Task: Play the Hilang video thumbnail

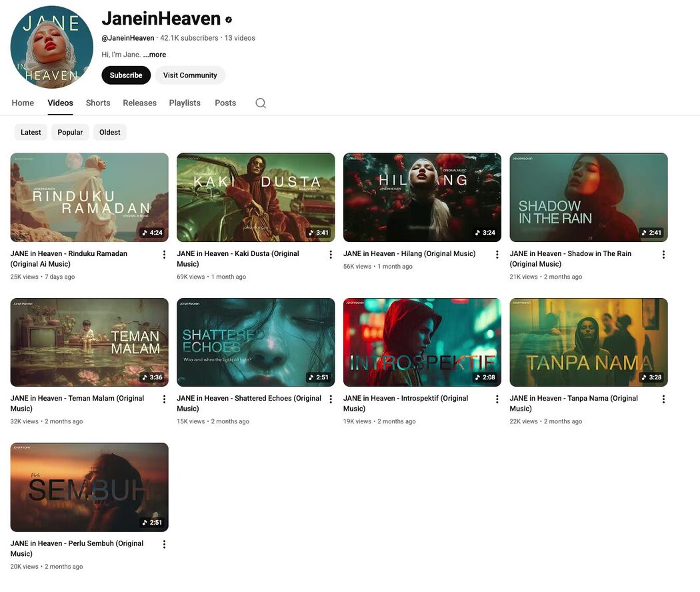Action: click(x=422, y=197)
